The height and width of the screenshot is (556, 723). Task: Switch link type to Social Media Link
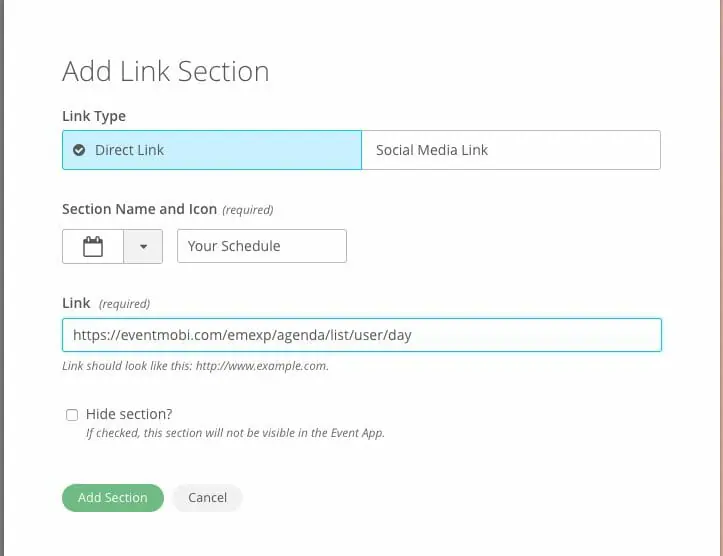[510, 150]
